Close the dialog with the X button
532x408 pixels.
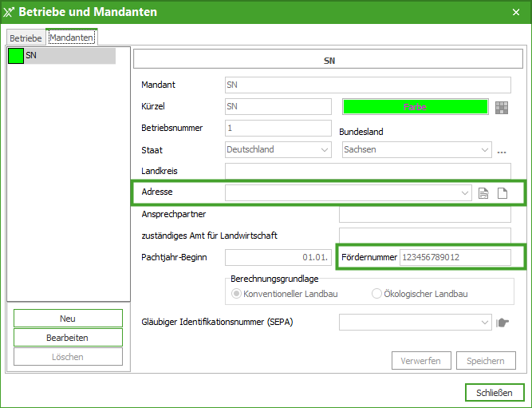516,12
